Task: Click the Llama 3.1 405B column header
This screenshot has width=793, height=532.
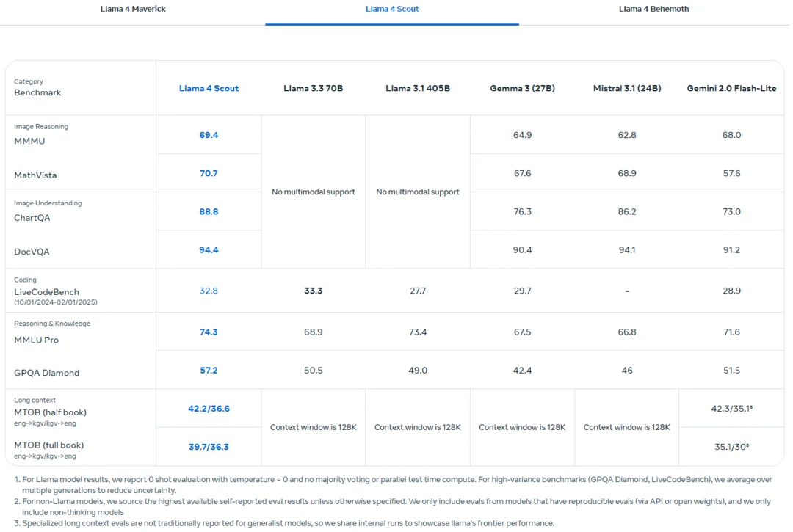Action: tap(418, 88)
